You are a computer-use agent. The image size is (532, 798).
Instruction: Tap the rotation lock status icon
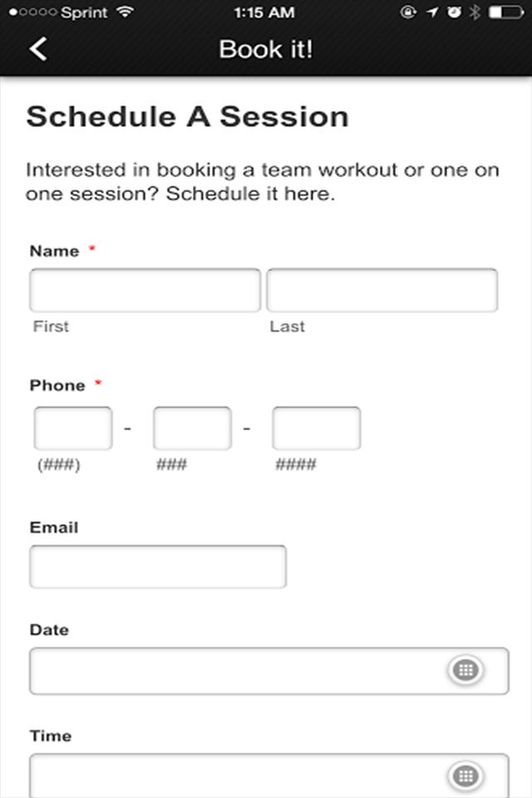point(408,12)
